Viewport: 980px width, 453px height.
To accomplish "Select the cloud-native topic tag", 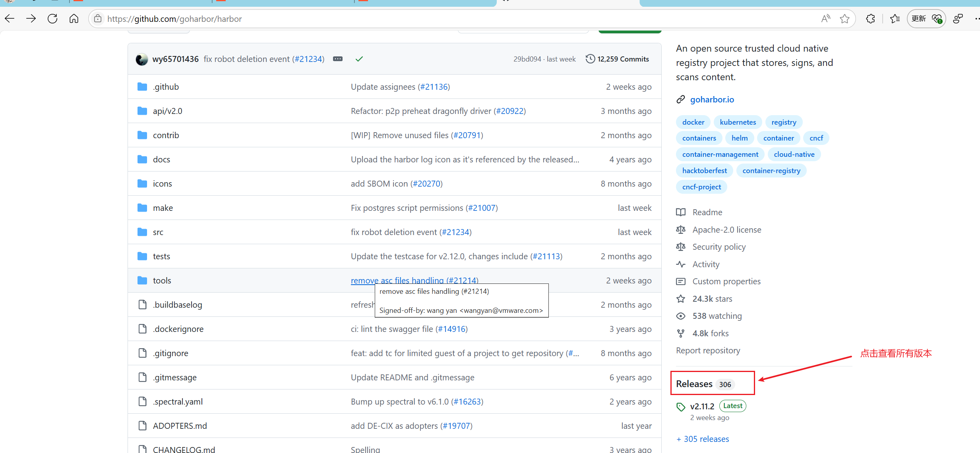I will click(794, 154).
